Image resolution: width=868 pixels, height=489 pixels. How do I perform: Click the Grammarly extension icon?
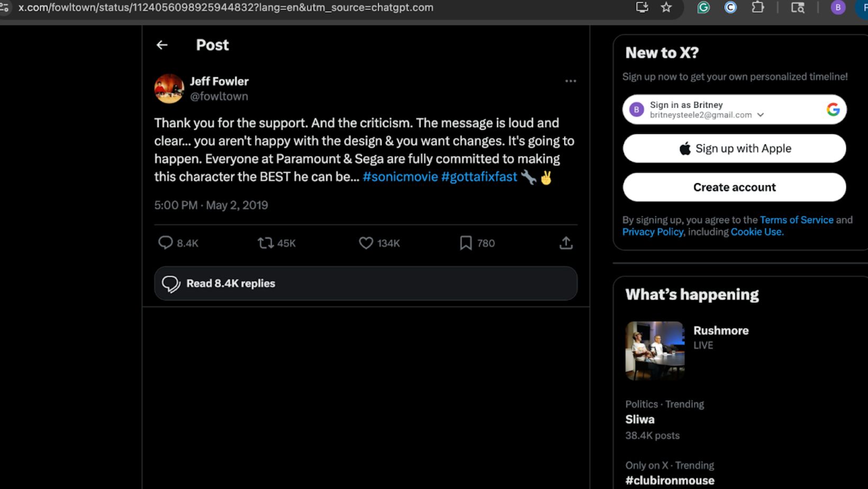point(703,7)
